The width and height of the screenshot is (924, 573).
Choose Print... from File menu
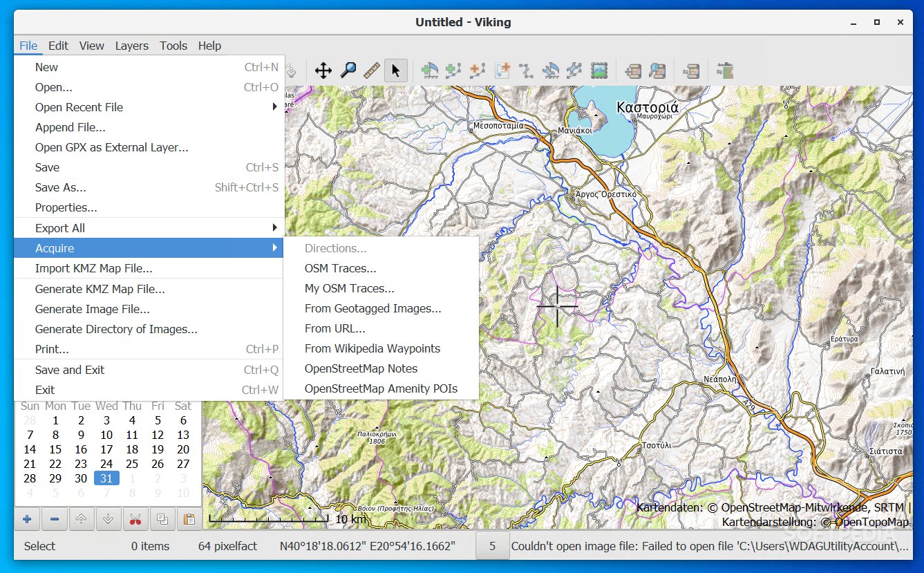(x=149, y=349)
